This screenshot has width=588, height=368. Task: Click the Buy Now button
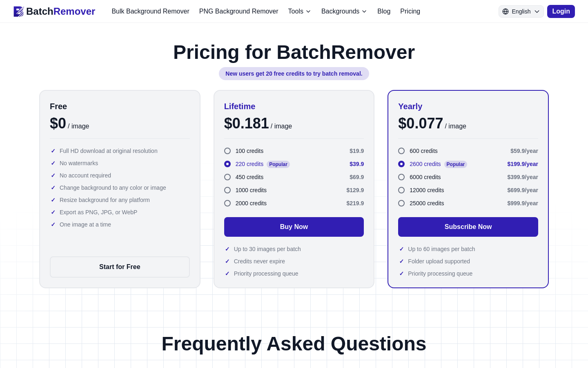pos(294,227)
